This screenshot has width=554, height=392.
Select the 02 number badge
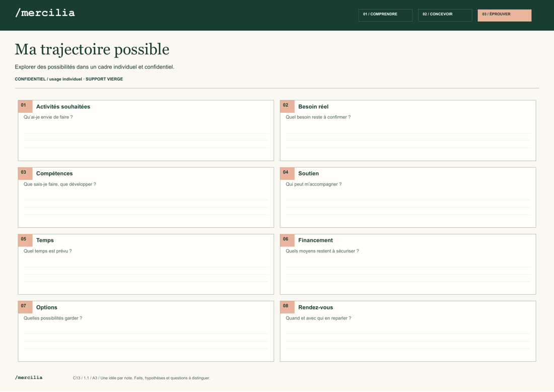(287, 106)
